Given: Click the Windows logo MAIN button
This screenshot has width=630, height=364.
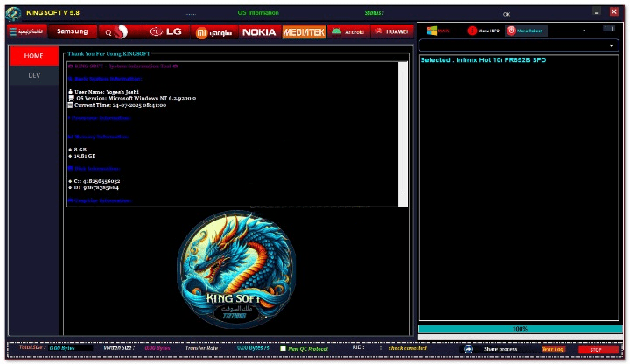Looking at the screenshot, I should (x=438, y=31).
